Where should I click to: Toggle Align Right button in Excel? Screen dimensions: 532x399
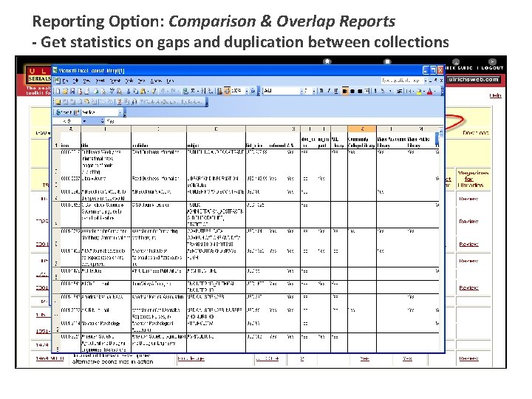pos(360,91)
